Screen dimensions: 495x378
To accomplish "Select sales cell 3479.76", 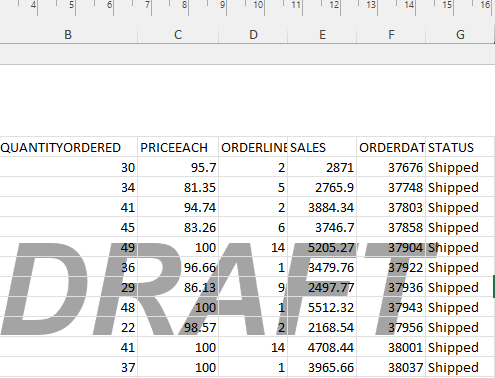I will (x=322, y=267).
